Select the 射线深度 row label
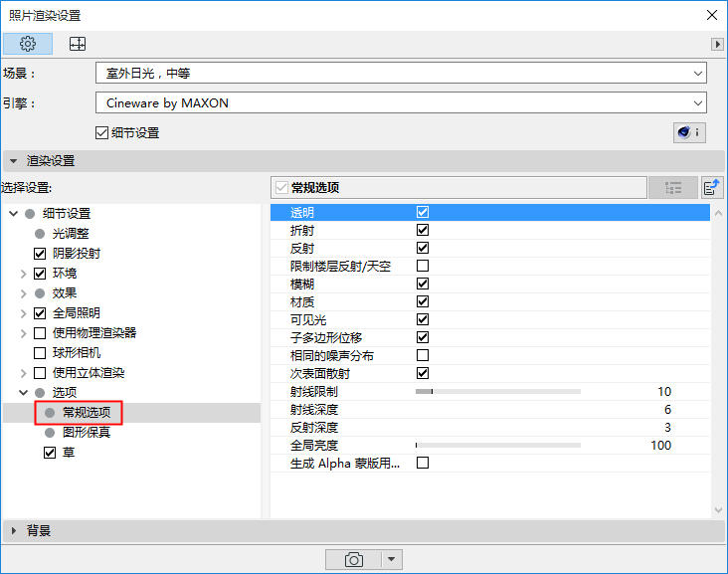This screenshot has height=574, width=728. (x=314, y=410)
